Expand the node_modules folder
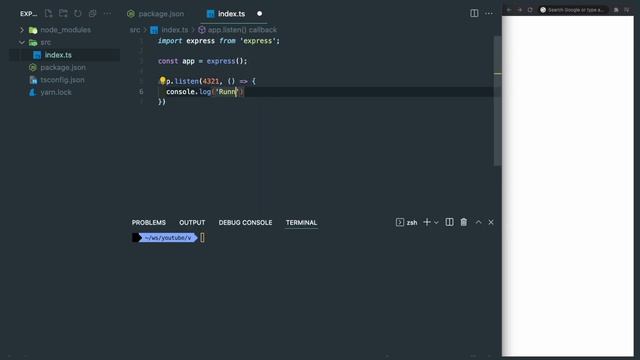This screenshot has height=360, width=640. [x=22, y=30]
